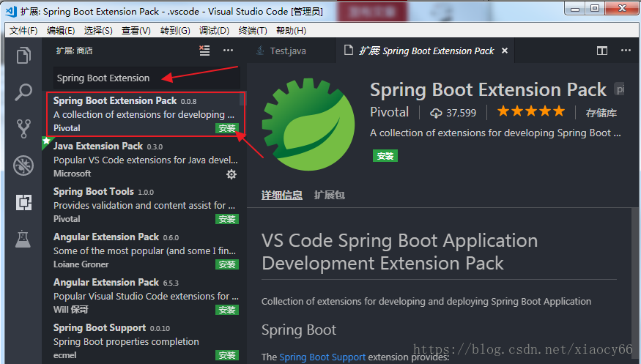Viewport: 641px width, 364px height.
Task: Follow the Spring Boot Support link
Action: [x=322, y=357]
